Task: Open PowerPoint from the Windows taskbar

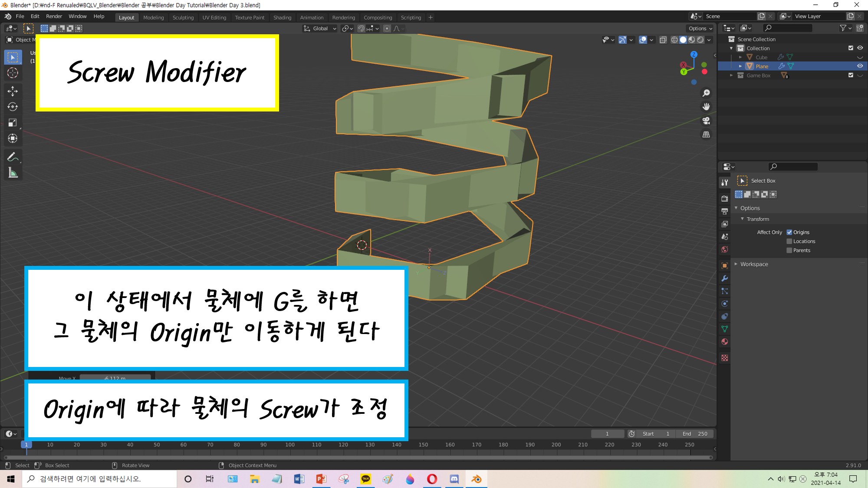Action: (x=321, y=479)
